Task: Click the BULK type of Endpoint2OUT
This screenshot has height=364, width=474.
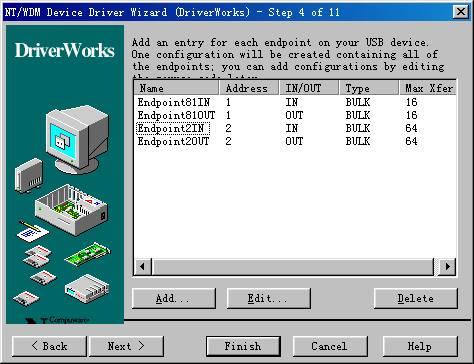Action: click(x=358, y=141)
